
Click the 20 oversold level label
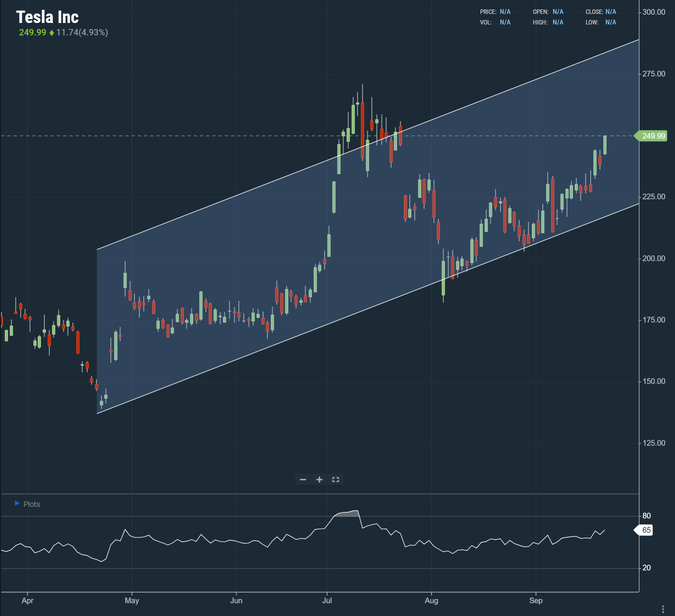[x=646, y=568]
